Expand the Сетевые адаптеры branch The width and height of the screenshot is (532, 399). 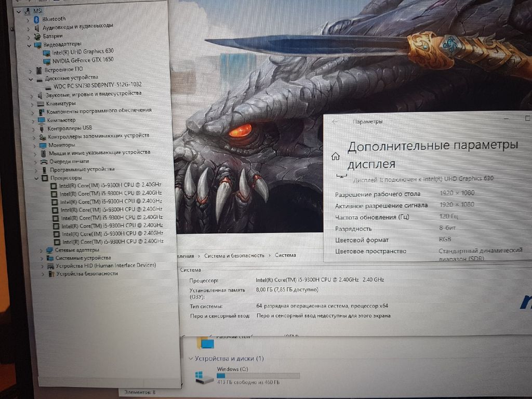point(41,250)
